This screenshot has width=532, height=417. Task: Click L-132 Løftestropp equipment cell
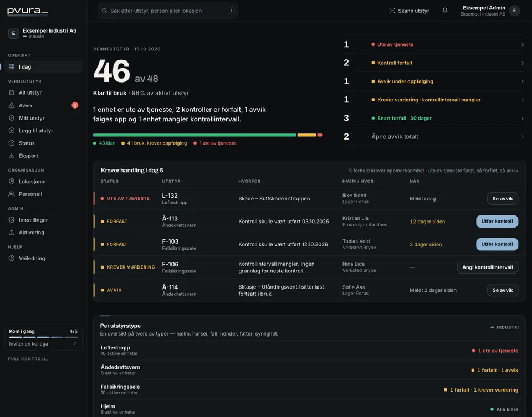pyautogui.click(x=175, y=198)
